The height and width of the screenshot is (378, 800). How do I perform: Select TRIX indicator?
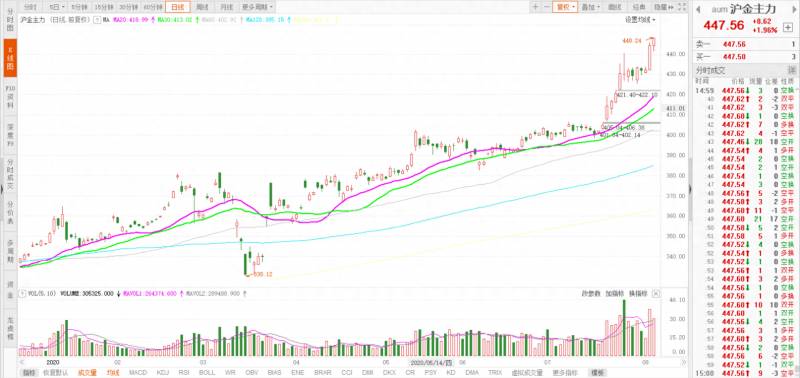point(495,373)
